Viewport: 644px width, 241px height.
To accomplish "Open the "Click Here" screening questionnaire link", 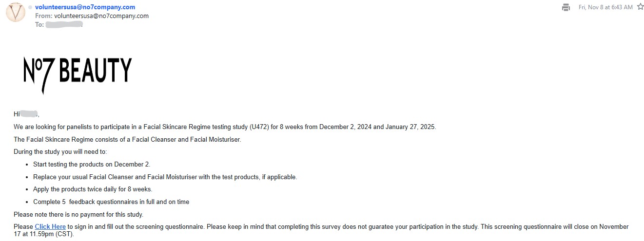I will tap(50, 227).
